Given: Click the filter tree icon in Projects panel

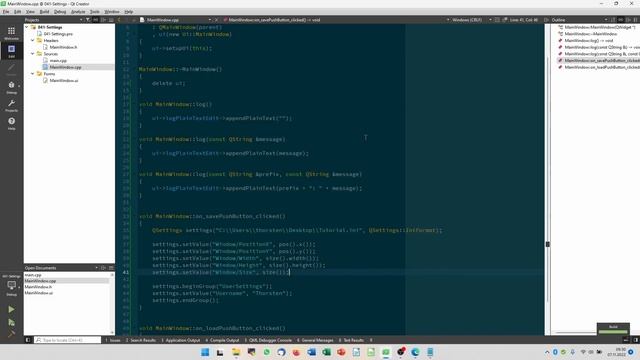Looking at the screenshot, I should [88, 20].
